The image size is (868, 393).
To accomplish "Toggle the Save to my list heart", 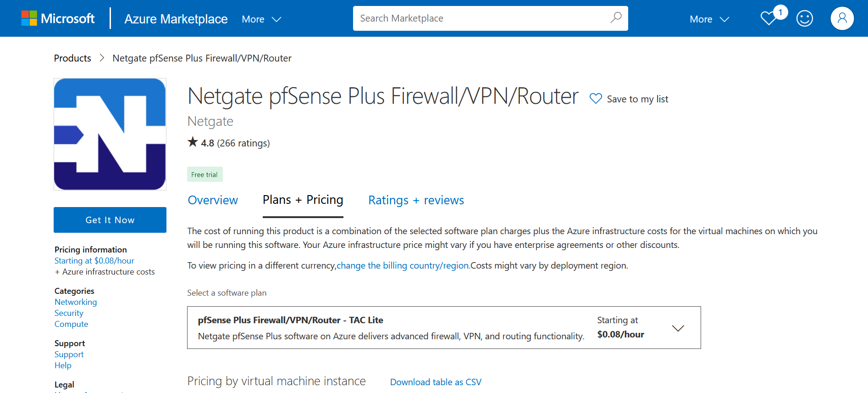I will [x=596, y=99].
